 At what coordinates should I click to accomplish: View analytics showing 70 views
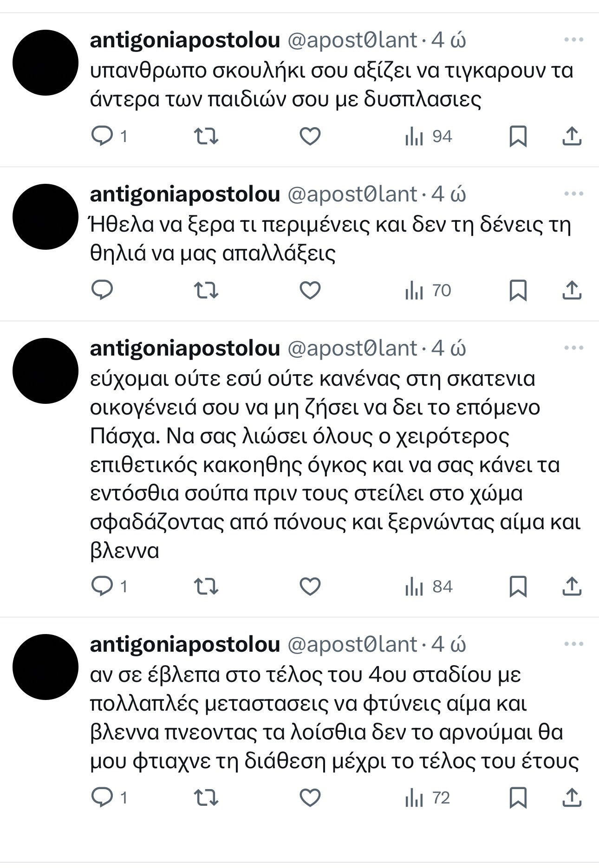click(428, 291)
